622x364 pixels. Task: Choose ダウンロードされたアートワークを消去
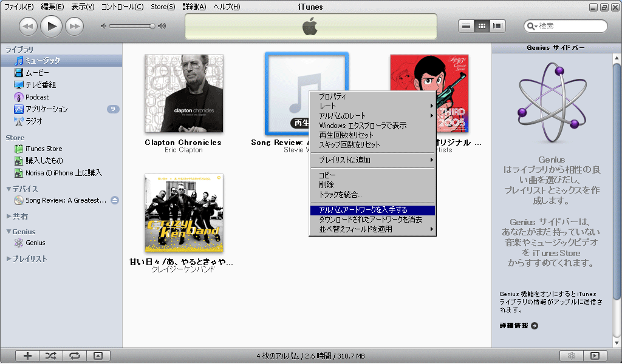pos(372,220)
